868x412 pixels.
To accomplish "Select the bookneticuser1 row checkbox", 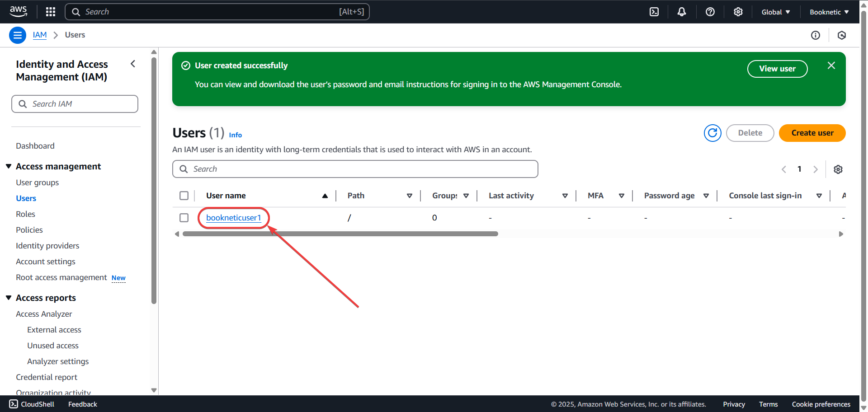I will (184, 218).
